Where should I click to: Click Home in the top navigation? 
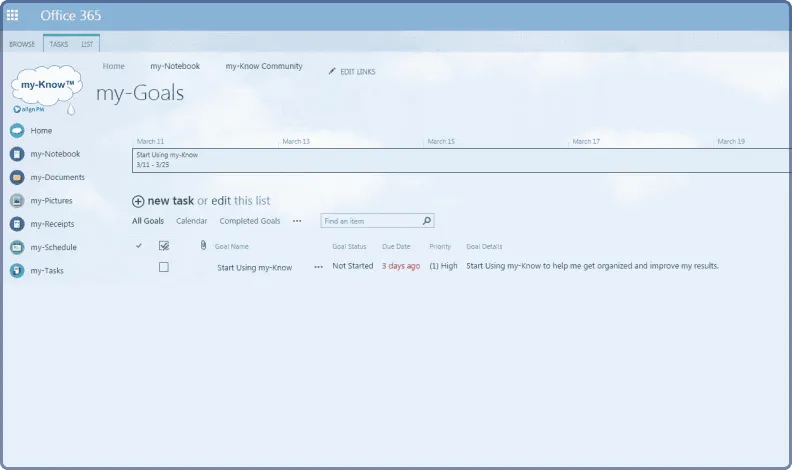pos(114,66)
